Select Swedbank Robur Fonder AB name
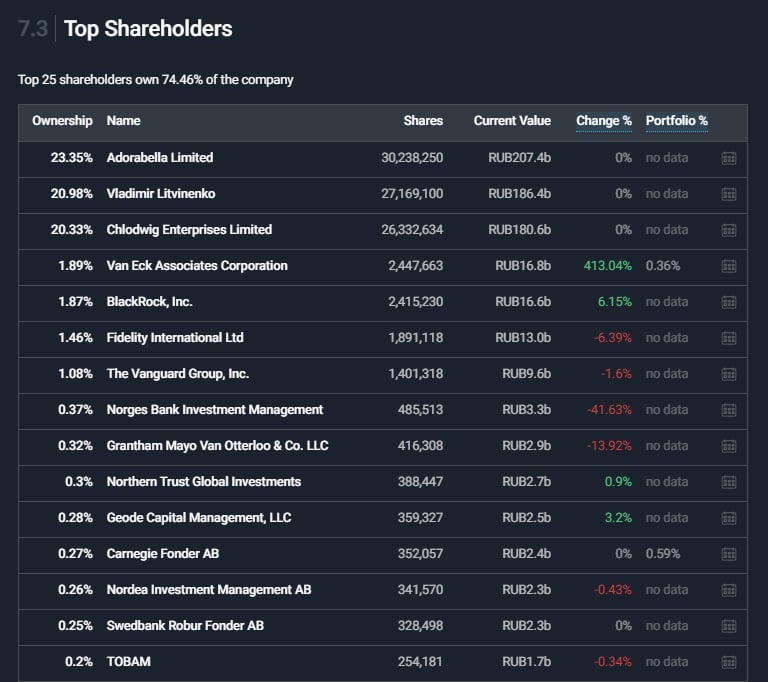This screenshot has width=768, height=682. (185, 626)
